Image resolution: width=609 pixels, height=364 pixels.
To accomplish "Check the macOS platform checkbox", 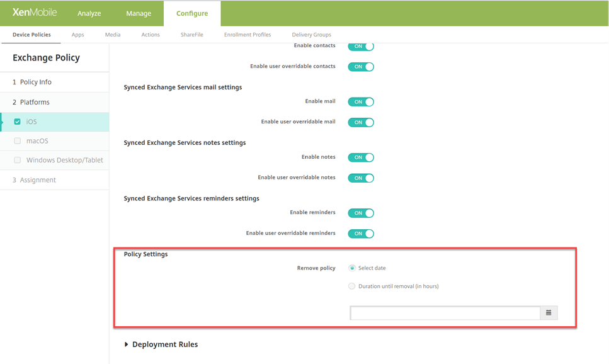I will (17, 140).
